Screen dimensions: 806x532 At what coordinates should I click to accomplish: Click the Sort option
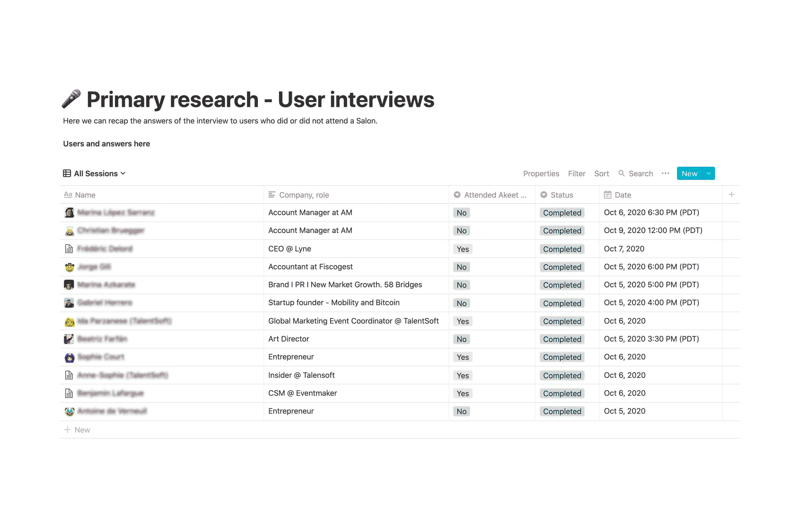[601, 173]
